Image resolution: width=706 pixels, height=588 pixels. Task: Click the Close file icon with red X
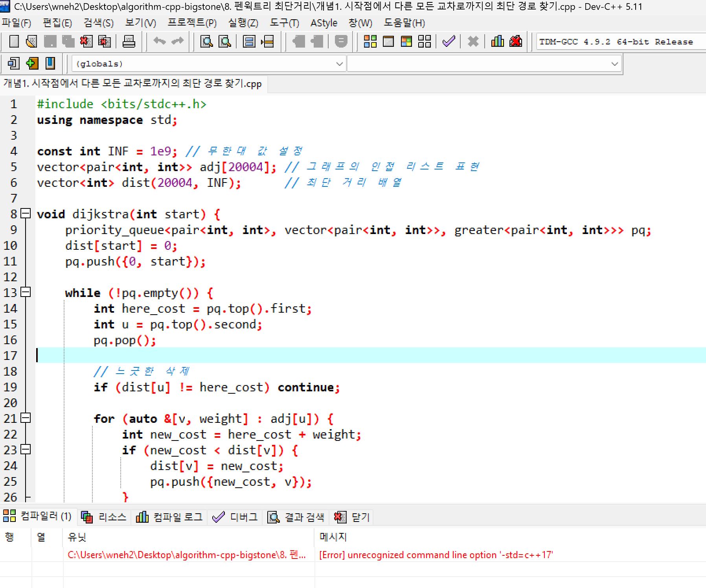click(86, 41)
